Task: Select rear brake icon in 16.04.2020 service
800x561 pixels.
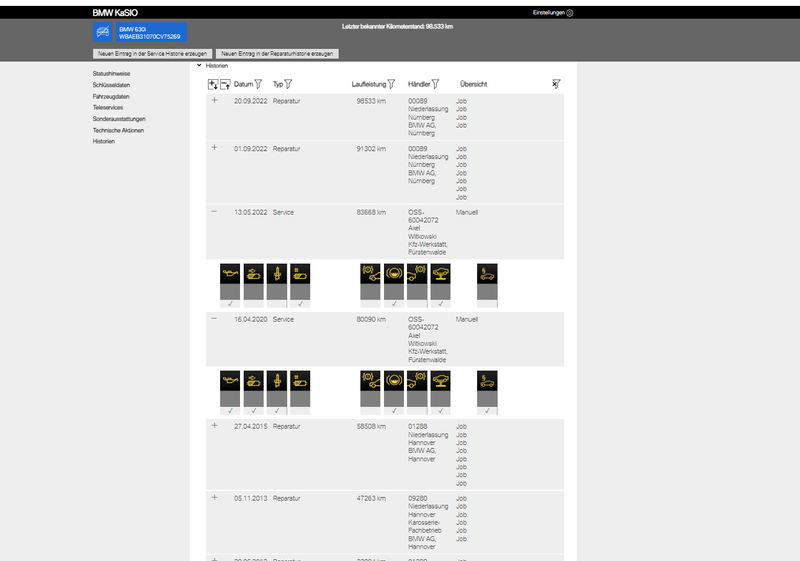Action: click(417, 381)
